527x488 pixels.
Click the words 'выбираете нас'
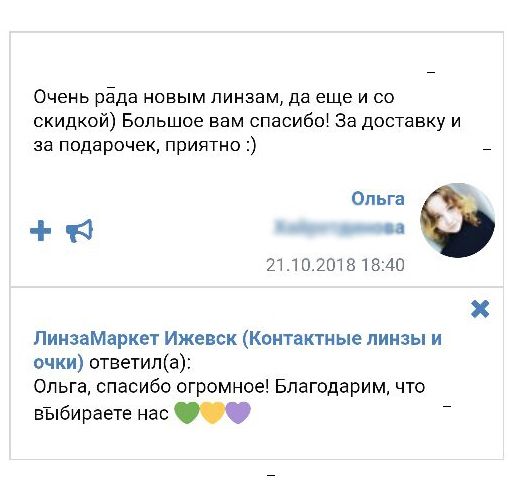tap(101, 413)
